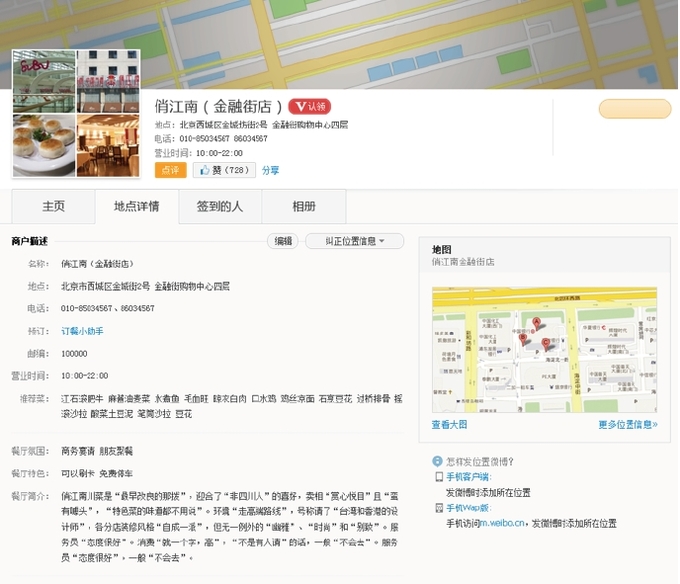Image resolution: width=680 pixels, height=584 pixels.
Task: Open the 主页 tab
Action: pos(53,206)
